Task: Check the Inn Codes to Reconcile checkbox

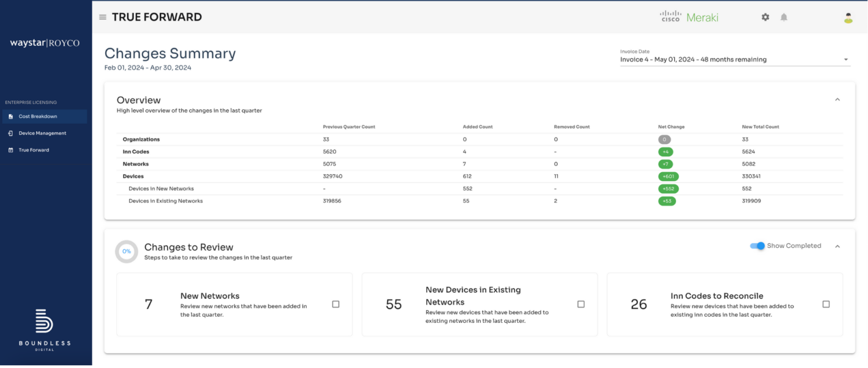Action: point(827,304)
